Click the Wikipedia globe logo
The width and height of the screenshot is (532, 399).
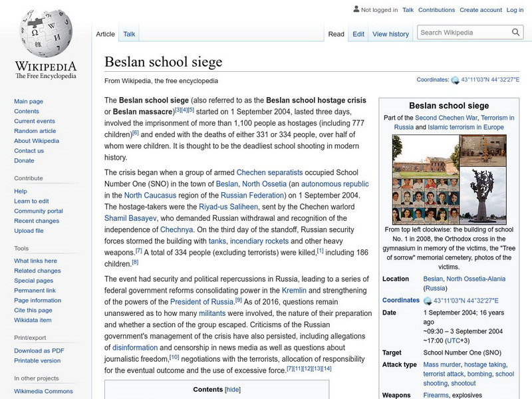tap(46, 37)
